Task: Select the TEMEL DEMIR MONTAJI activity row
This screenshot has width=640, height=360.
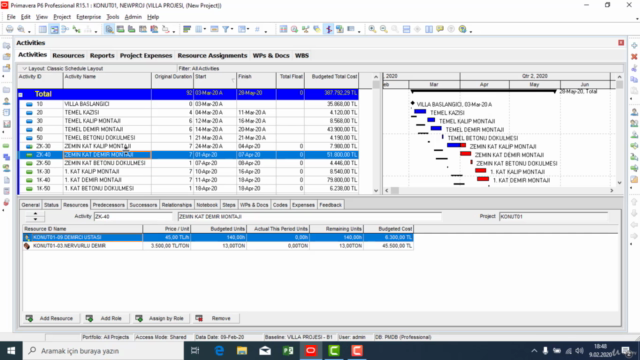Action: [189, 129]
